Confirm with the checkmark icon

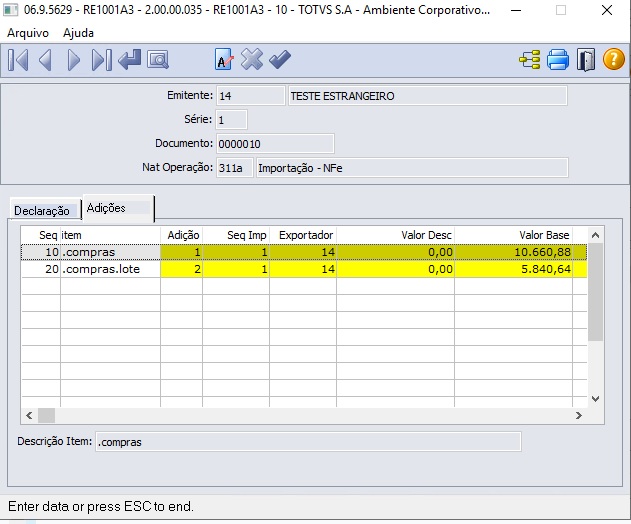pos(280,60)
